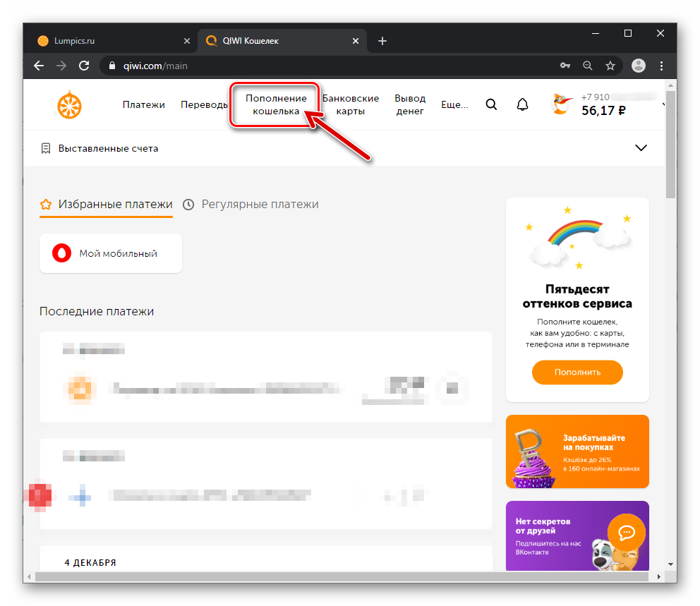This screenshot has height=606, width=700.
Task: Open the support chat bubble
Action: tap(627, 532)
